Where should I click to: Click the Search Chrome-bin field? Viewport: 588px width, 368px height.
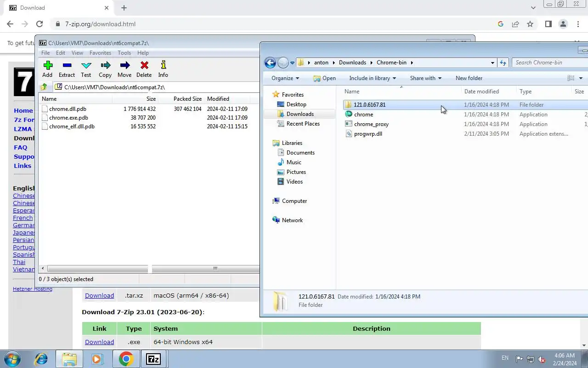(549, 63)
